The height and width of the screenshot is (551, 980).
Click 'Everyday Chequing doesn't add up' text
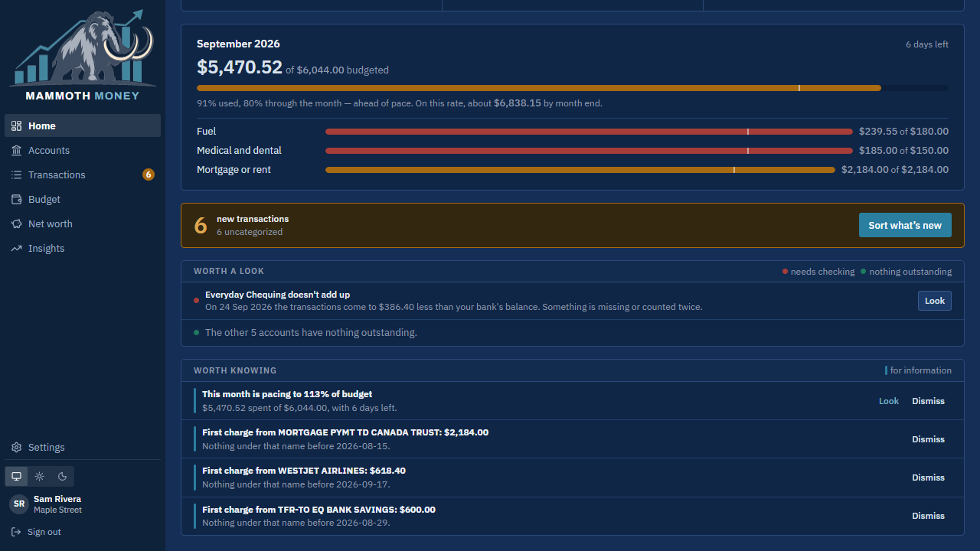278,295
